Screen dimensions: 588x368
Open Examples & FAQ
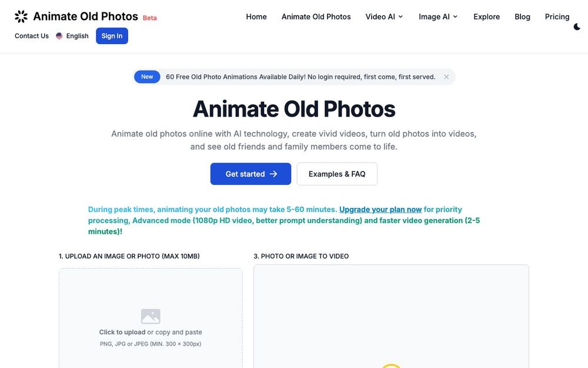[337, 174]
